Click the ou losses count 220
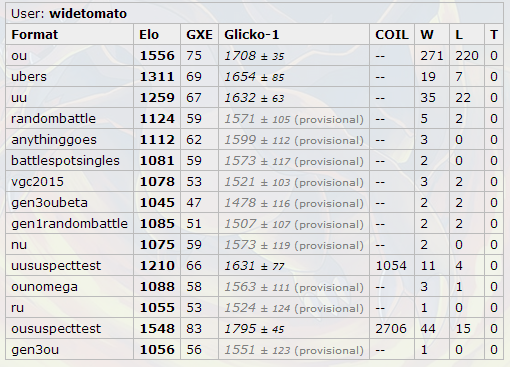Screen dimensions: 510x367 (x=467, y=56)
